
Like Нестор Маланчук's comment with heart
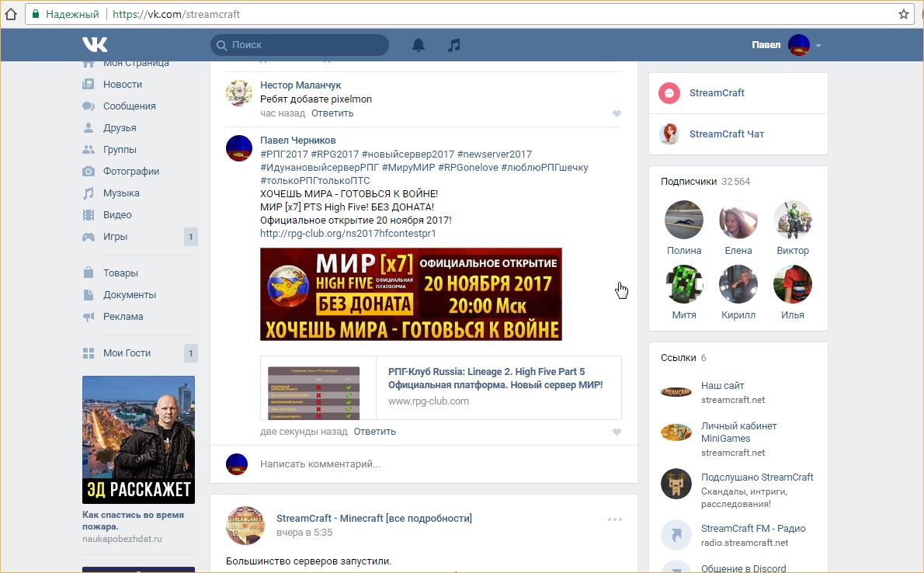point(617,114)
